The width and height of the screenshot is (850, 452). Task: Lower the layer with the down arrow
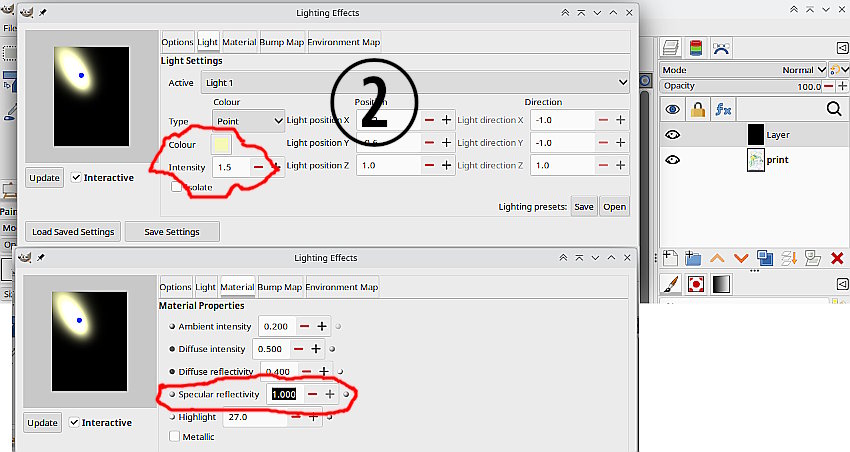click(741, 259)
